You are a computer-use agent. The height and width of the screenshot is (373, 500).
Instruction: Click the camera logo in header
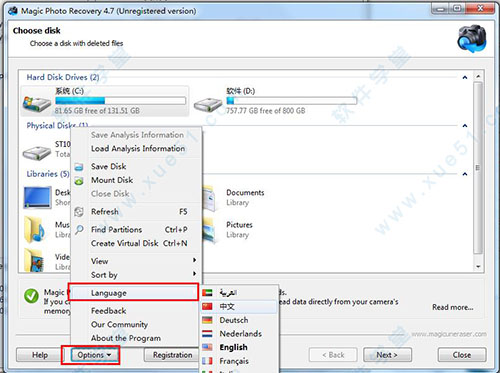point(472,39)
